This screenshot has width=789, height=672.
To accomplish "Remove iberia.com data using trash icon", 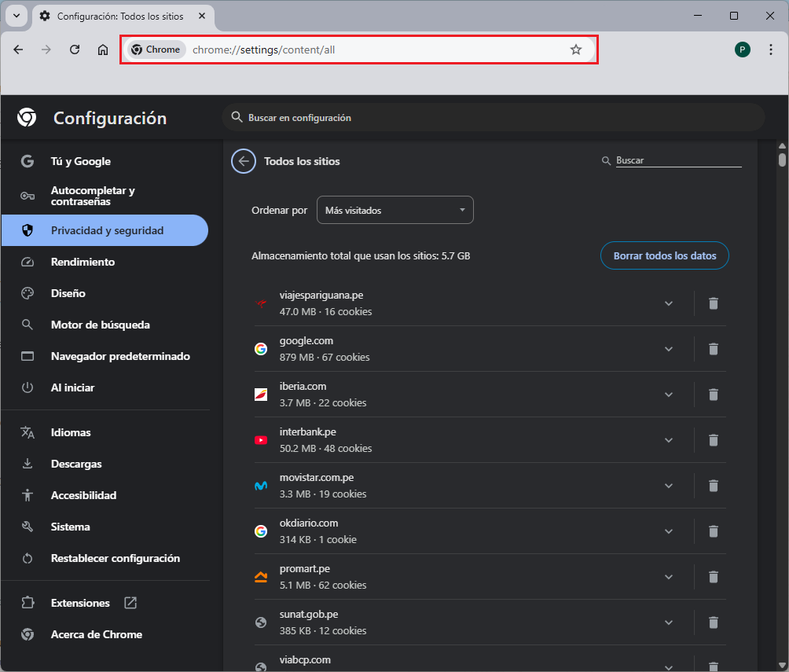I will [x=713, y=395].
